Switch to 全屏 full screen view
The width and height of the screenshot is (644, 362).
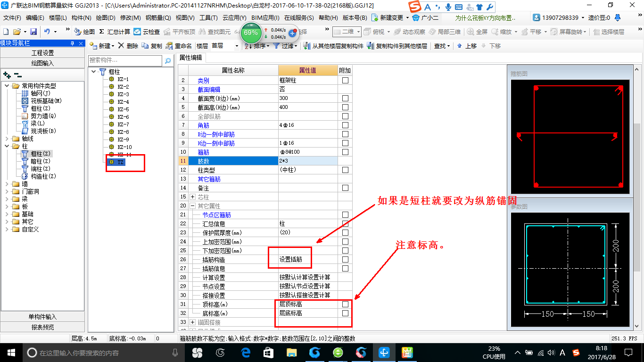[x=477, y=32]
